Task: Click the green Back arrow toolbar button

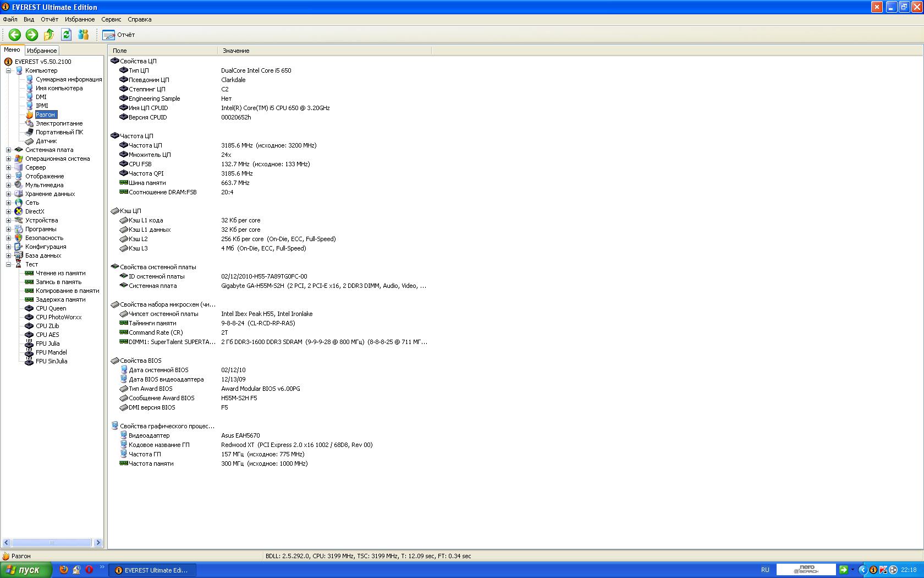Action: pos(15,35)
